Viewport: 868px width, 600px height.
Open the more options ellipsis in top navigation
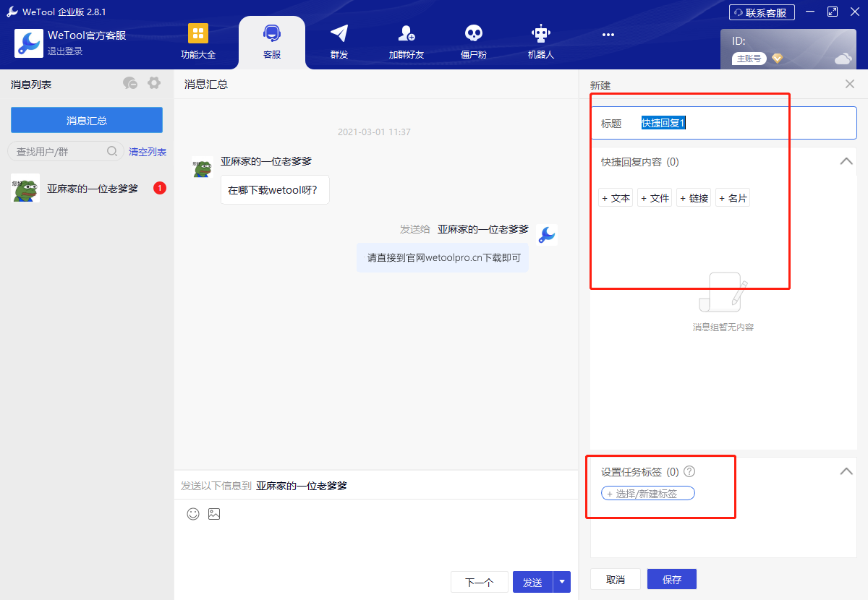[x=608, y=34]
